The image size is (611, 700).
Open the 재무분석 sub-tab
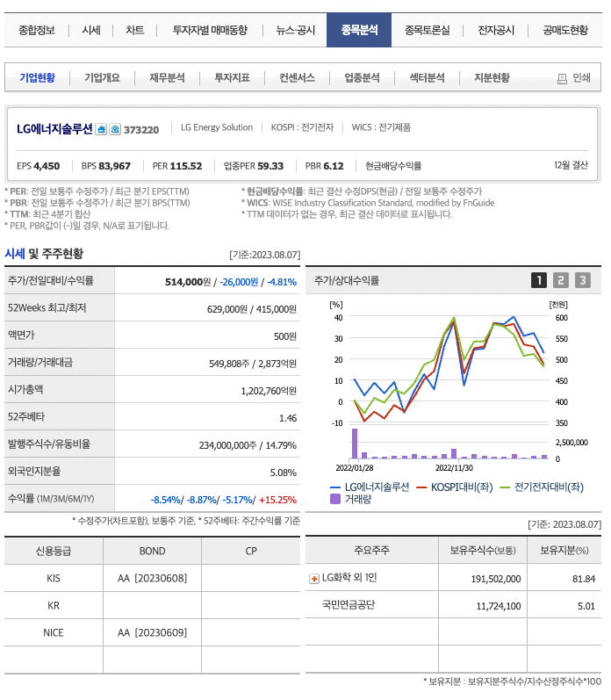pyautogui.click(x=167, y=77)
